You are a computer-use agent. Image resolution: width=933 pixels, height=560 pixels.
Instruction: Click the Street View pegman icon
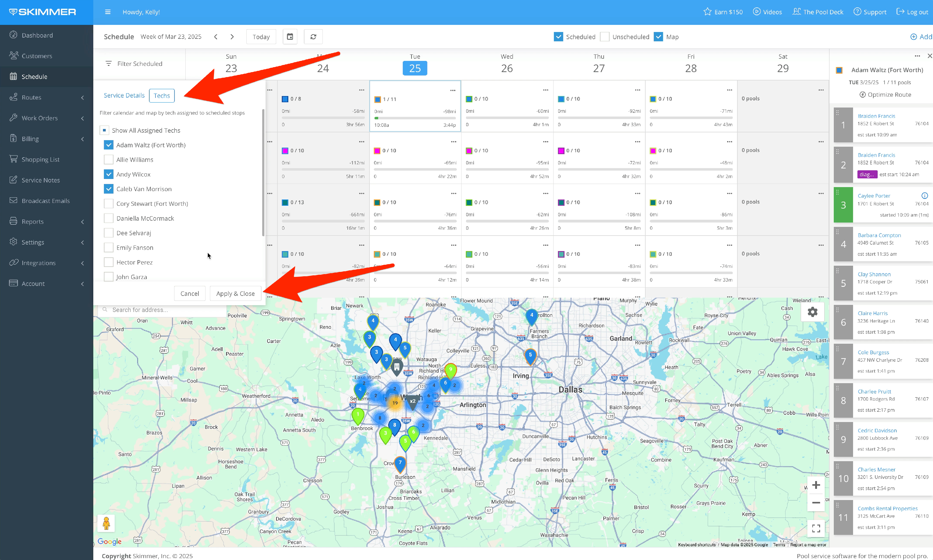coord(106,523)
